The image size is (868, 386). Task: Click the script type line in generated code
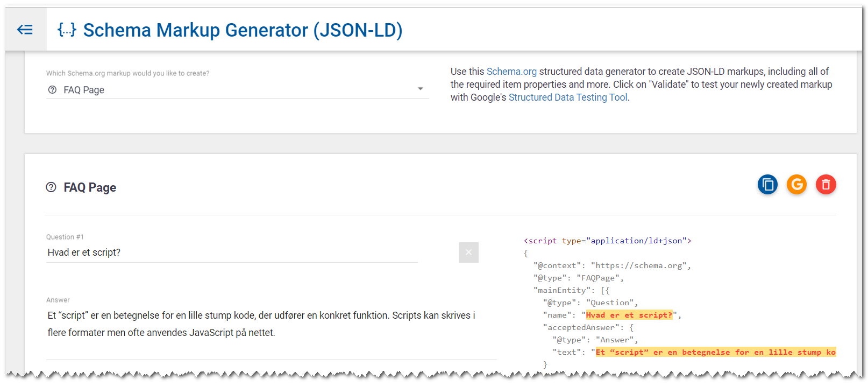(x=607, y=241)
